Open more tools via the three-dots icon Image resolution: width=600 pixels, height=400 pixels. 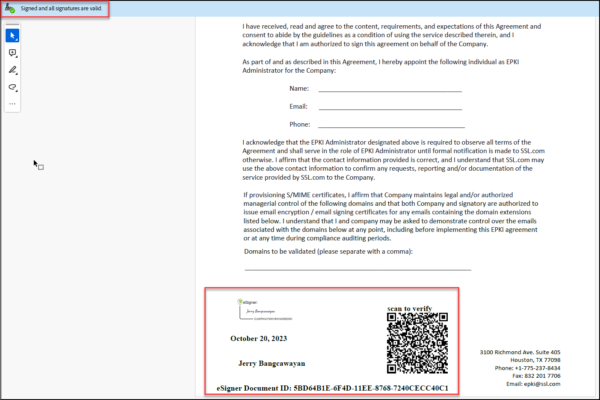tap(13, 103)
